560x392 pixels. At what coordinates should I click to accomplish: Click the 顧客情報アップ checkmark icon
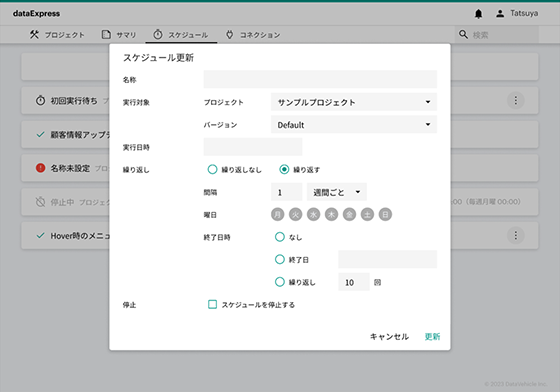(40, 135)
